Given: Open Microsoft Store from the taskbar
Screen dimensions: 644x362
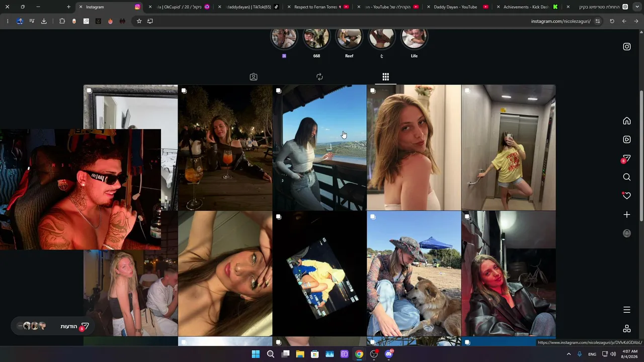Looking at the screenshot, I should (x=315, y=354).
